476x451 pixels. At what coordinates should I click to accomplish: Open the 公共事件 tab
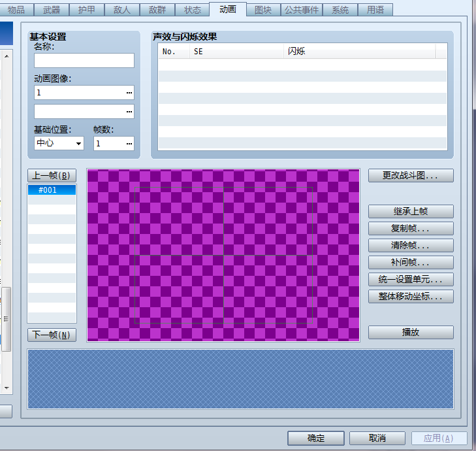coord(302,10)
